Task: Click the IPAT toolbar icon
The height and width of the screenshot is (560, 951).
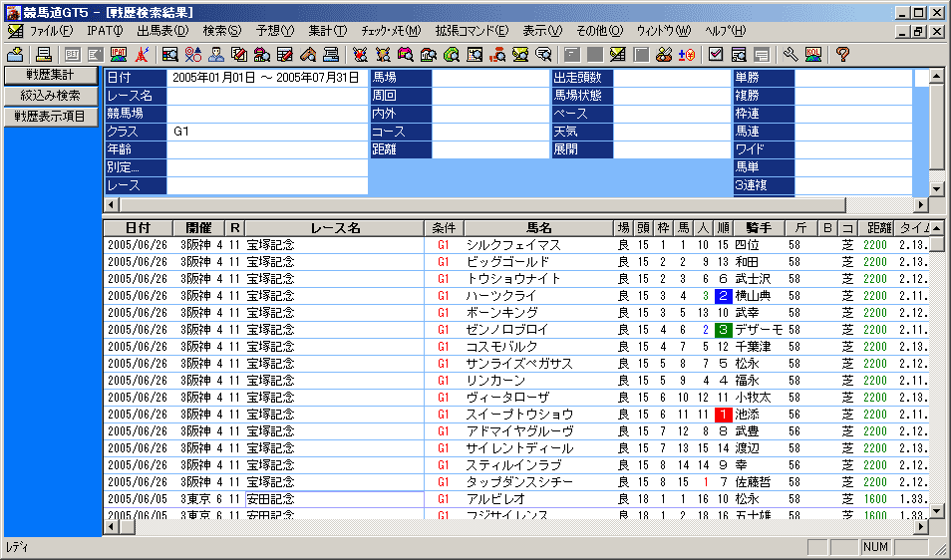Action: pyautogui.click(x=119, y=54)
